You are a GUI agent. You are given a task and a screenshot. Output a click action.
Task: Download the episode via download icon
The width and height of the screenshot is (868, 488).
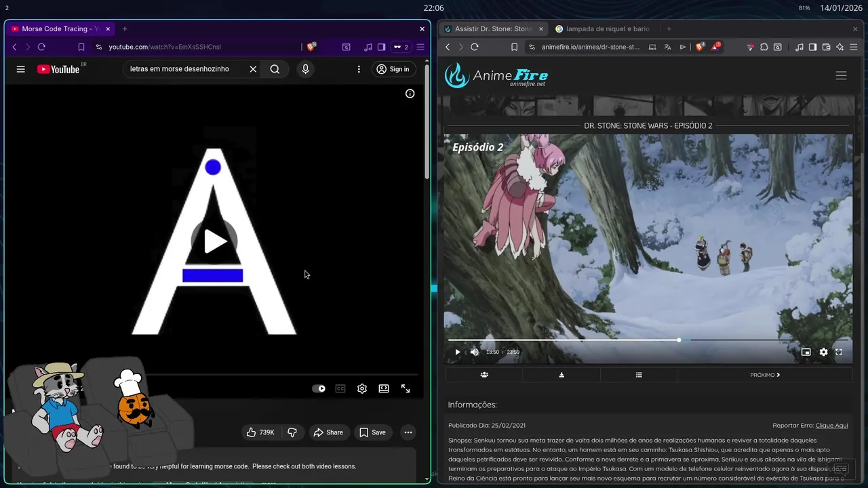click(x=561, y=375)
